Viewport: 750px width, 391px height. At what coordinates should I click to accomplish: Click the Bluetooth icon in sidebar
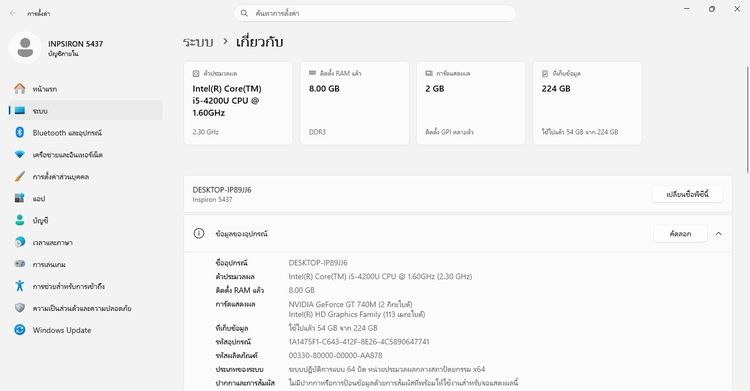pyautogui.click(x=20, y=133)
